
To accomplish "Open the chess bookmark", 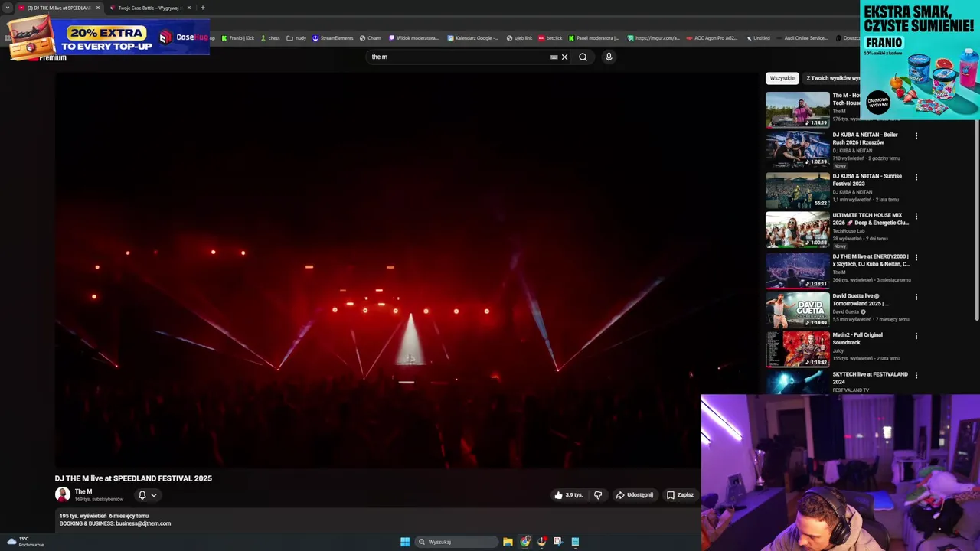I will click(x=272, y=37).
